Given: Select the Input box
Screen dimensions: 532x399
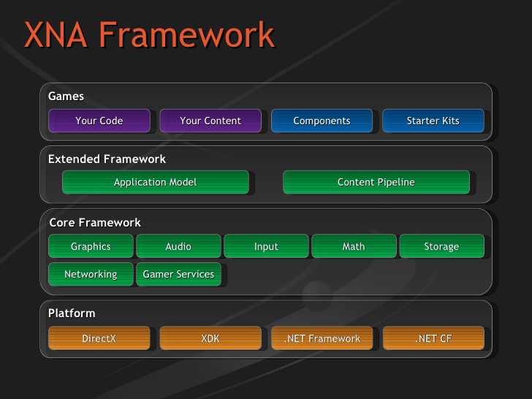Looking at the screenshot, I should click(266, 246).
